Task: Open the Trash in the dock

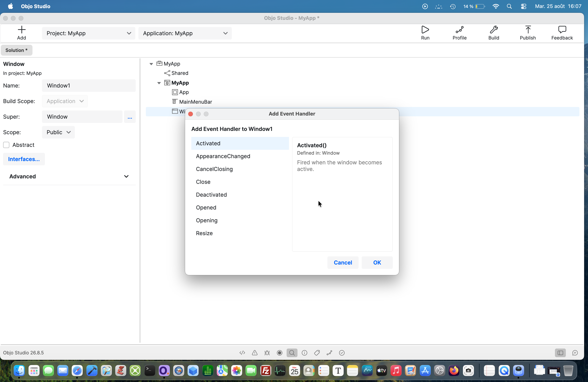Action: 568,371
